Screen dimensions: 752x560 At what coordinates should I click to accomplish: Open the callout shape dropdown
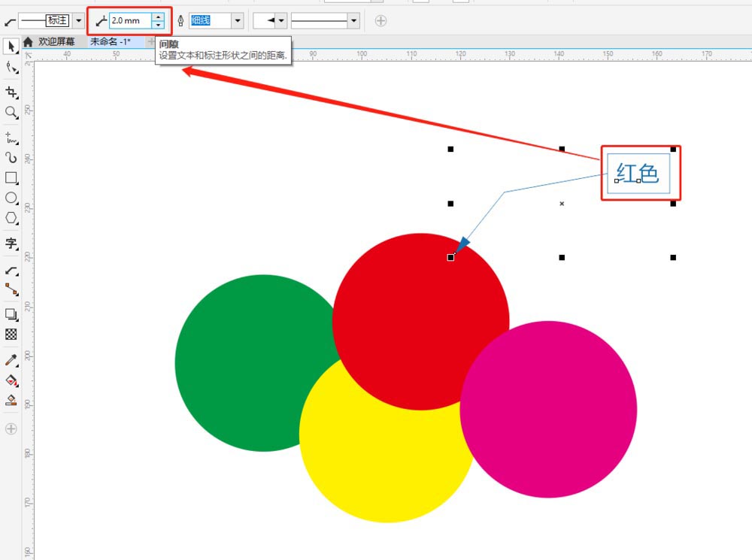pos(79,20)
